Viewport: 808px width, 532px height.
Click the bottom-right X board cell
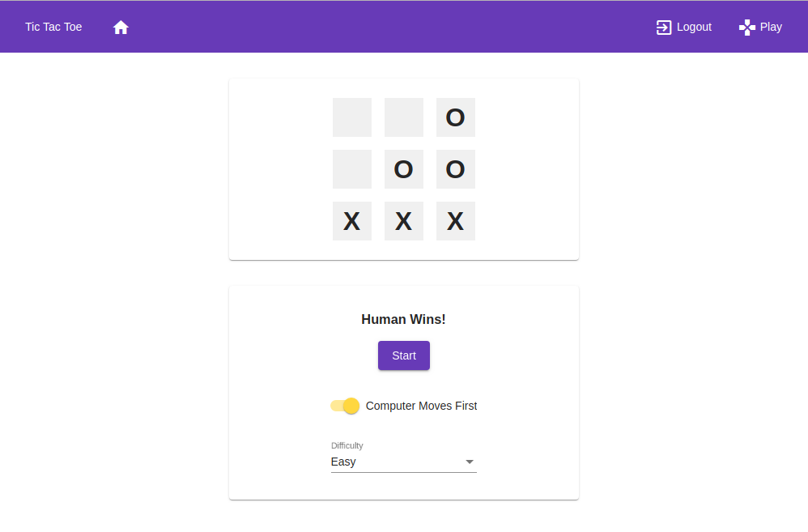point(455,221)
